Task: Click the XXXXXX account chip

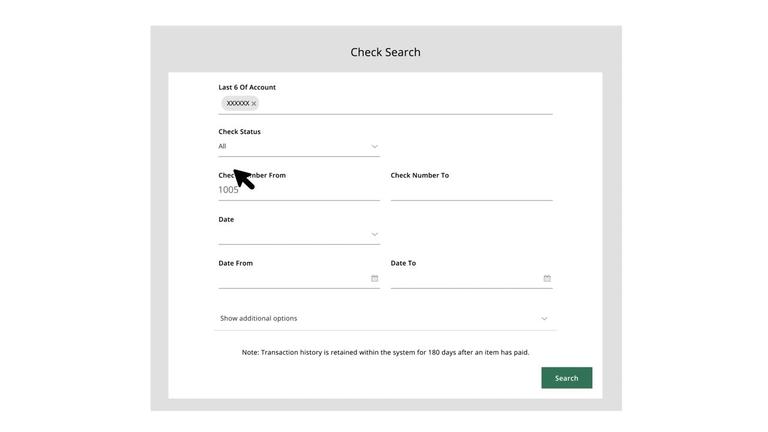Action: point(238,103)
